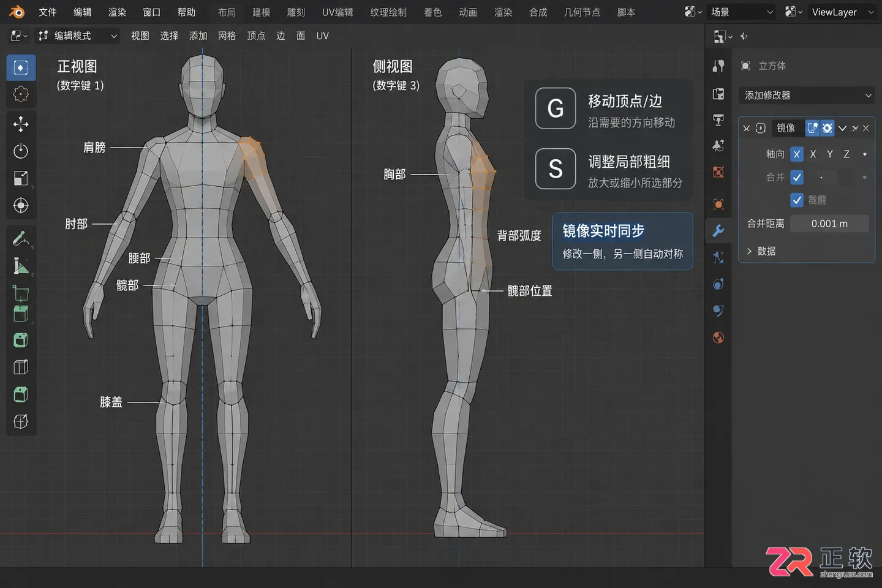
Task: Toggle pin icon in properties header
Action: (x=744, y=37)
